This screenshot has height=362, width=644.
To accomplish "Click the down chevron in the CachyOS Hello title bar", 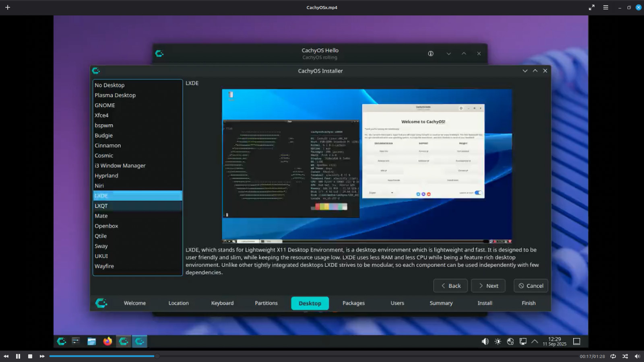I will tap(449, 53).
